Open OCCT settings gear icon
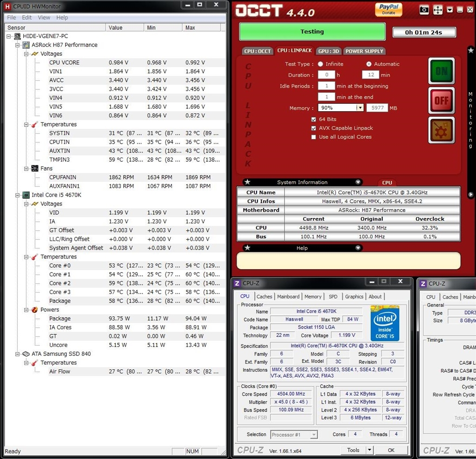 [442, 130]
